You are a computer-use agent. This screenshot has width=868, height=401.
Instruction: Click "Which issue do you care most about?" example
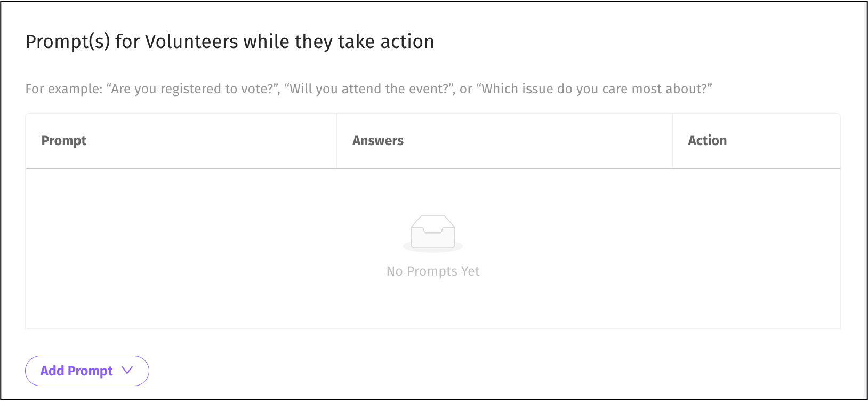tap(597, 89)
